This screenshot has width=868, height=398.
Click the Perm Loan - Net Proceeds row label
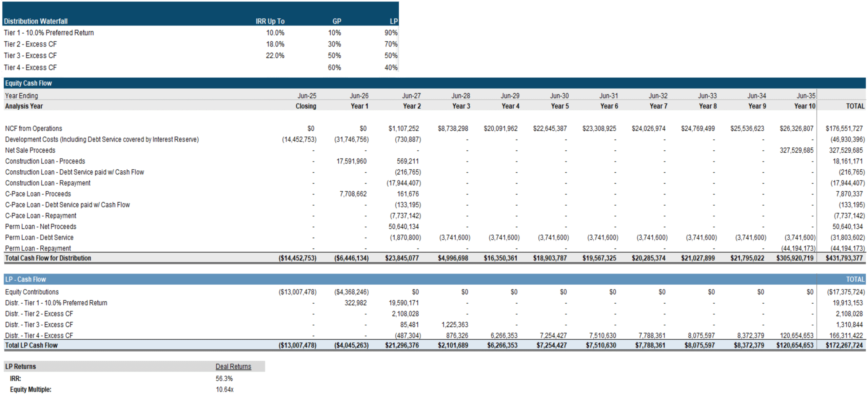click(x=41, y=226)
